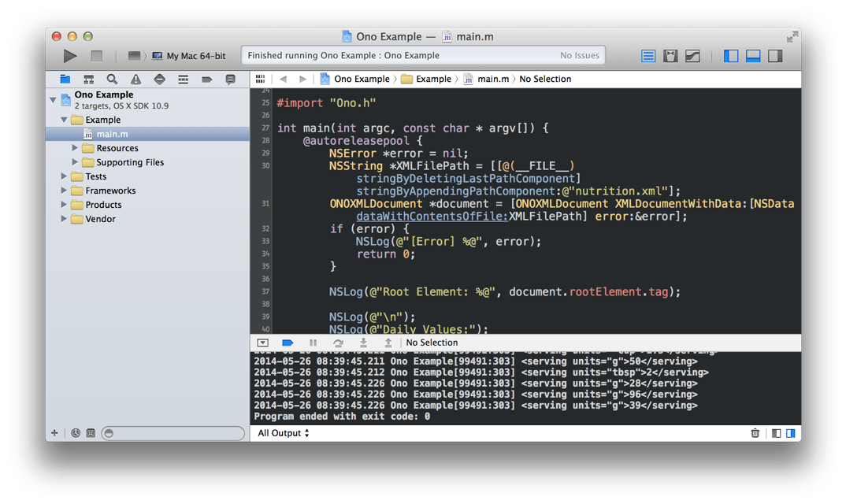This screenshot has width=846, height=504.
Task: Expand the Tests group
Action: (x=65, y=176)
